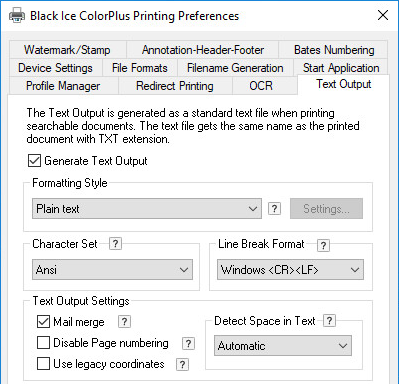Image resolution: width=399 pixels, height=384 pixels.
Task: Open the Automatic detect space dropdown
Action: pos(283,346)
